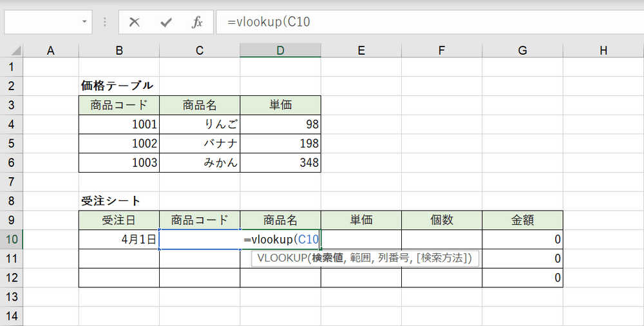Select the 4月1日 date cell

pyautogui.click(x=119, y=239)
